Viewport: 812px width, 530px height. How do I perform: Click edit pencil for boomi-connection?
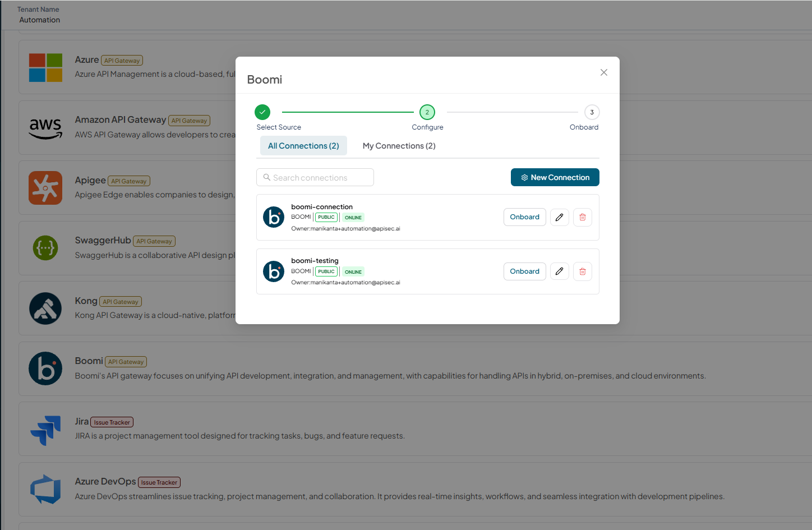click(560, 217)
